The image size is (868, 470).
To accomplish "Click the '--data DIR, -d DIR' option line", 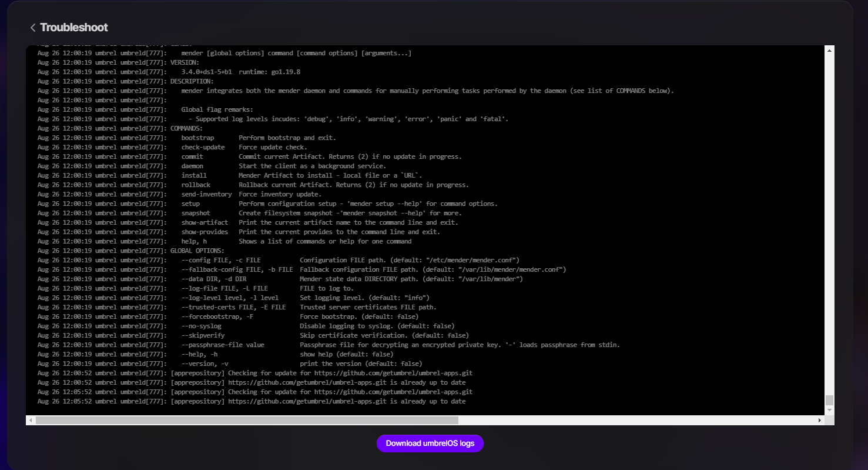I will (x=280, y=279).
